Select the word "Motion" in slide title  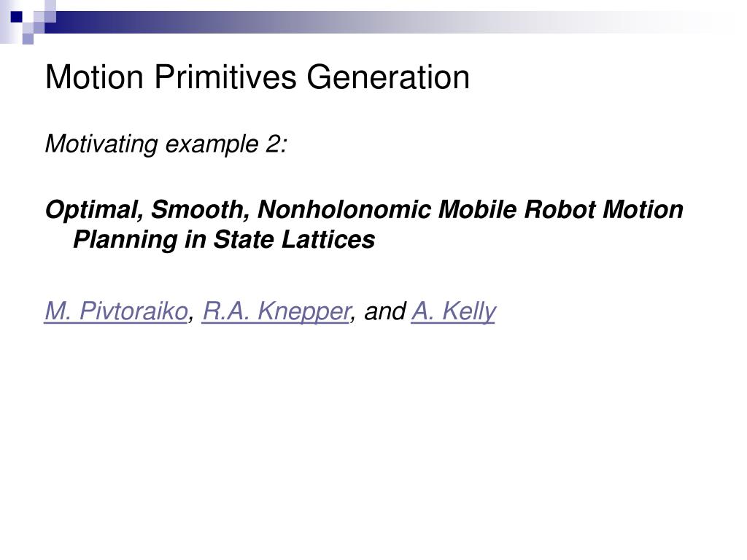click(x=94, y=77)
